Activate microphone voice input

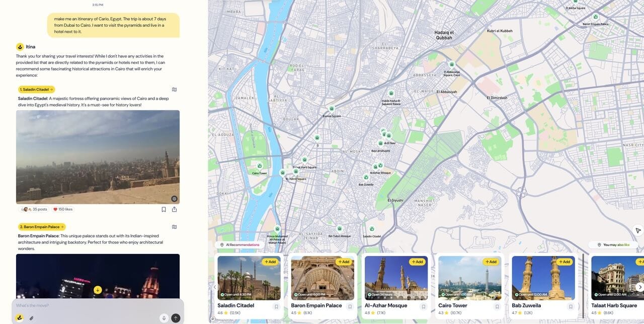click(164, 318)
